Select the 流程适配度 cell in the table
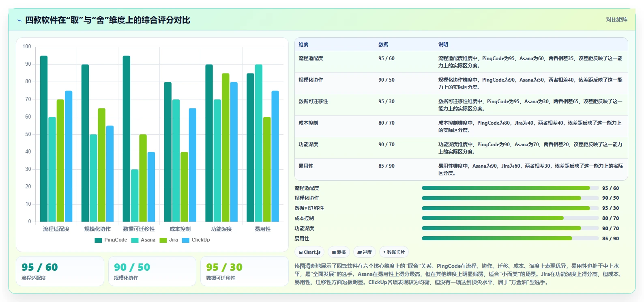Image resolution: width=644 pixels, height=302 pixels. (311, 58)
